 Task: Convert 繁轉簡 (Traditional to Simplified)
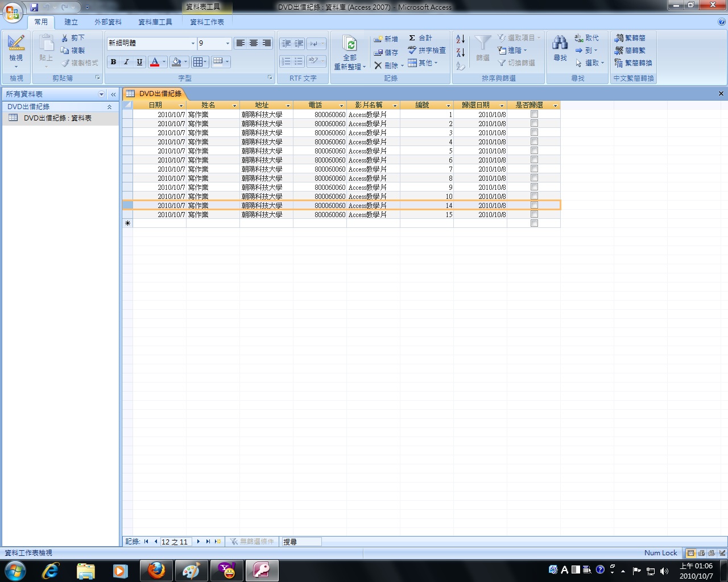click(630, 38)
